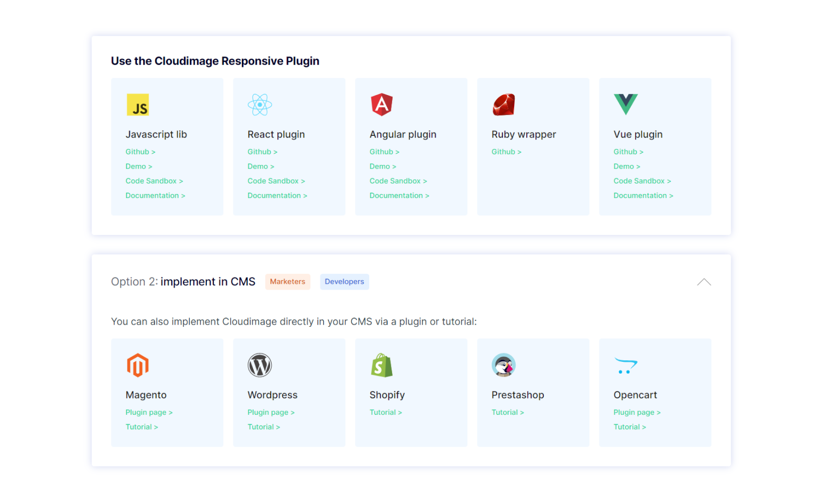Click the Vue logo icon
The image size is (817, 504).
626,105
